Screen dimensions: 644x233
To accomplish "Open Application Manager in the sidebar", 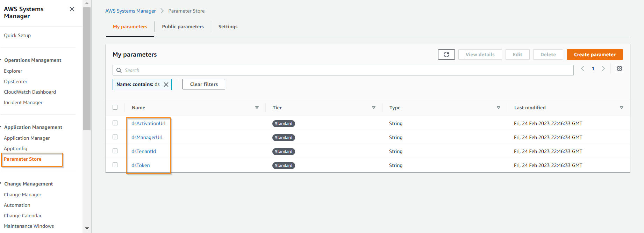I will pos(27,138).
